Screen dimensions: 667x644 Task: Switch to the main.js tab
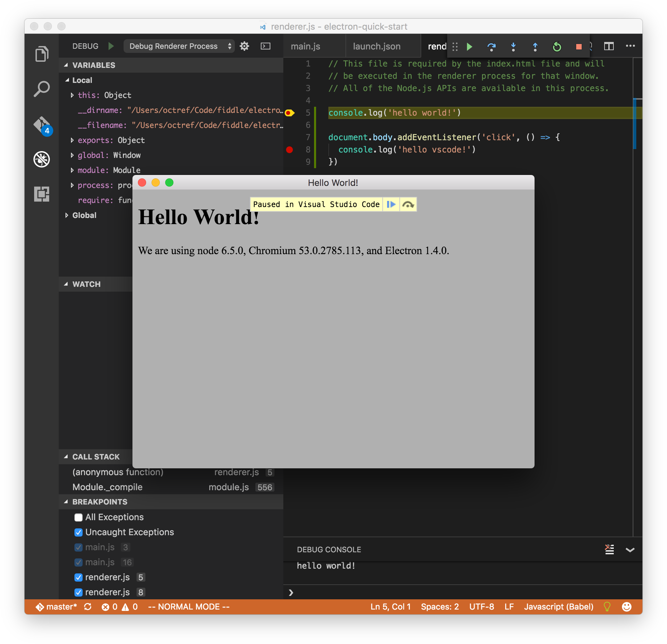point(305,46)
